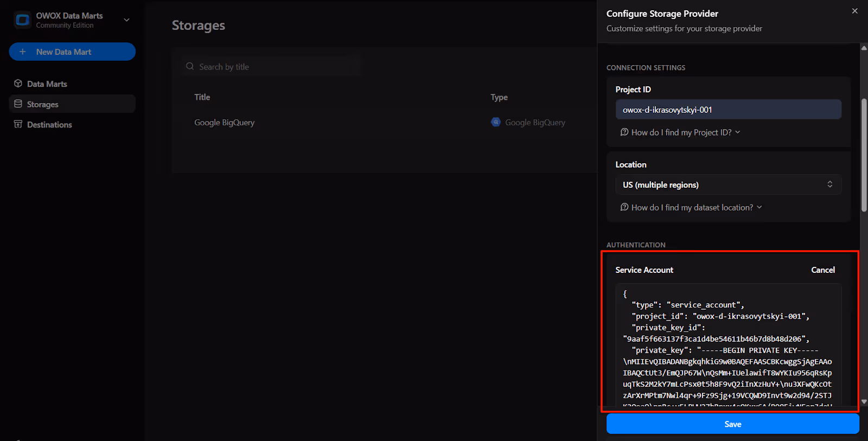Close the Configure Storage Provider panel
Viewport: 868px width, 441px height.
click(x=854, y=11)
